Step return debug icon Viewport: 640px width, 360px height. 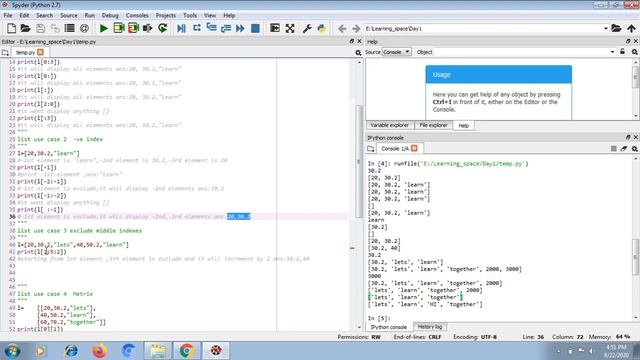coord(226,28)
